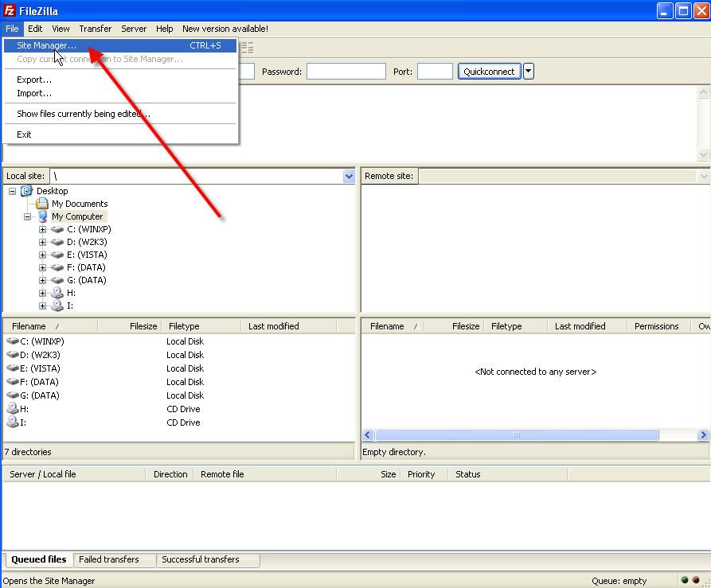Screen dimensions: 711x588
Task: Select My Documents folder icon in tree
Action: coord(42,204)
